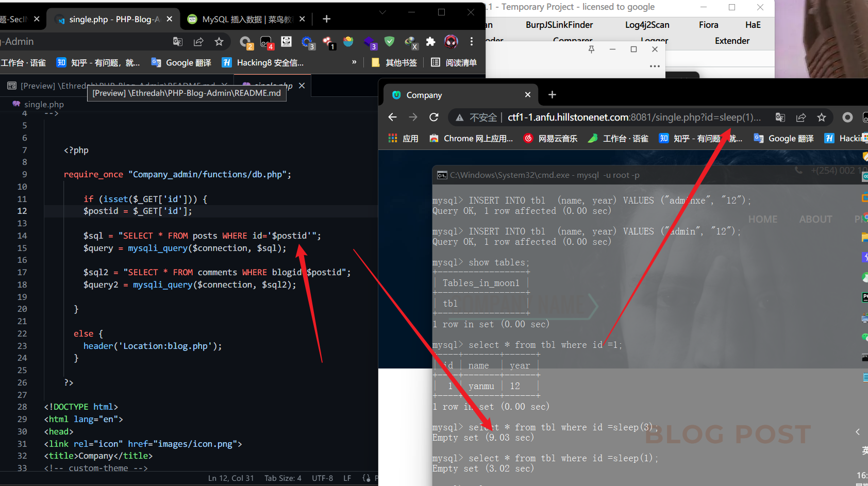Open Log4j2Scan tab in Burp window

647,25
